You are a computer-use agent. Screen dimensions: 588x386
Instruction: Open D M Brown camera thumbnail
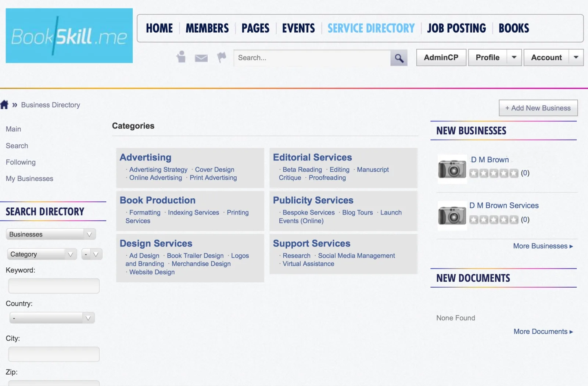coord(452,169)
